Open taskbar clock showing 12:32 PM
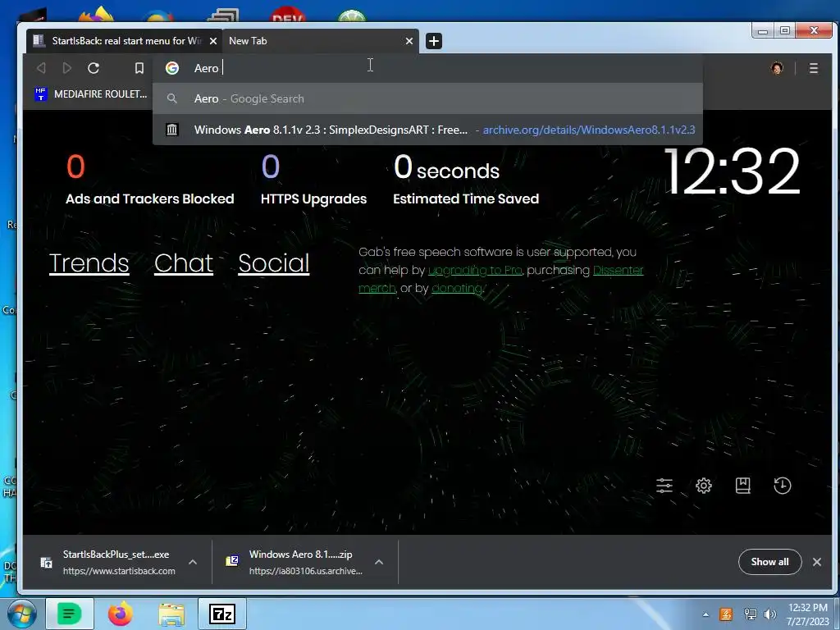The image size is (840, 630). pos(808,614)
